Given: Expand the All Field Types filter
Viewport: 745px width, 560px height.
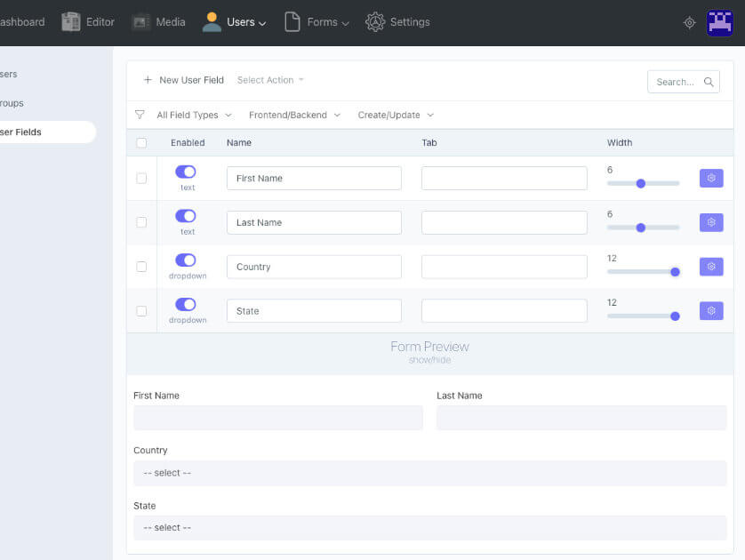Looking at the screenshot, I should click(x=195, y=115).
